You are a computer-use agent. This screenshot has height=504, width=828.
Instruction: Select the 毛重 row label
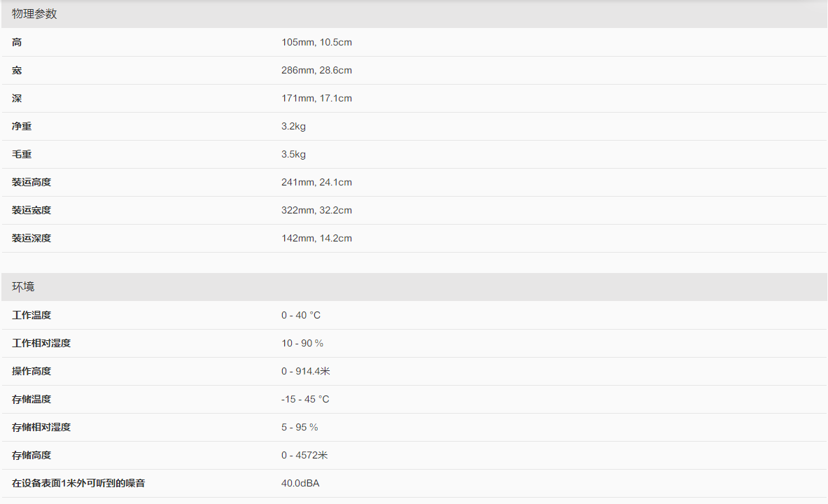coord(22,155)
